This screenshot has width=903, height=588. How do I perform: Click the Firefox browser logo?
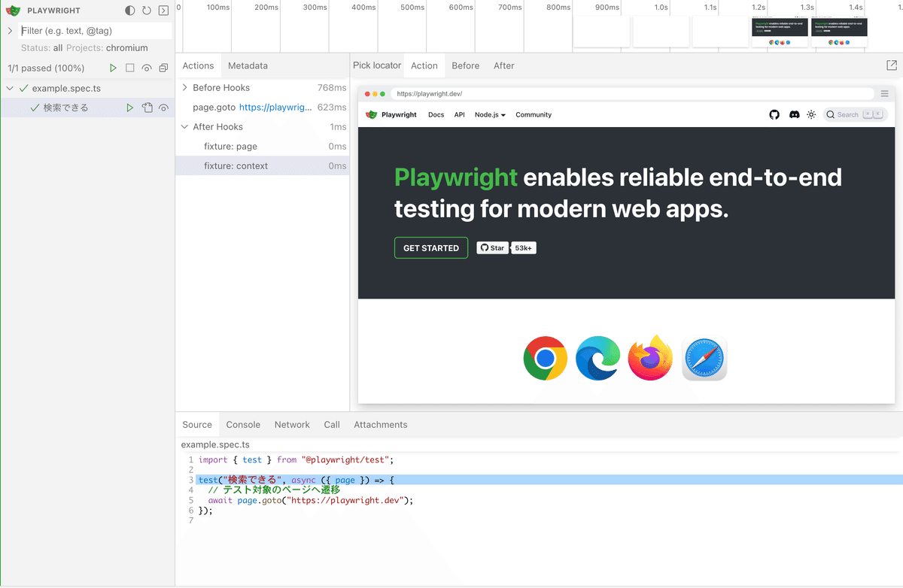(x=651, y=358)
